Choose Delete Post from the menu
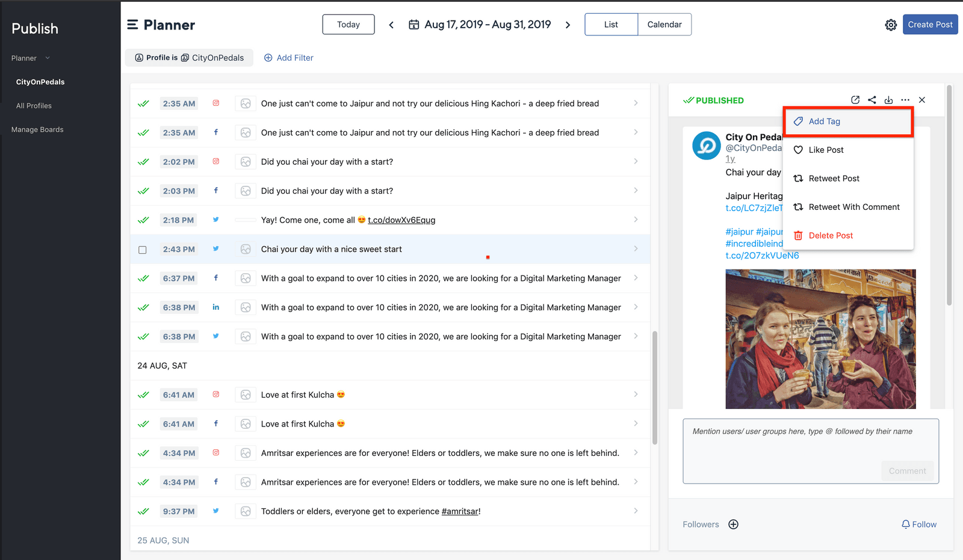 (x=831, y=236)
